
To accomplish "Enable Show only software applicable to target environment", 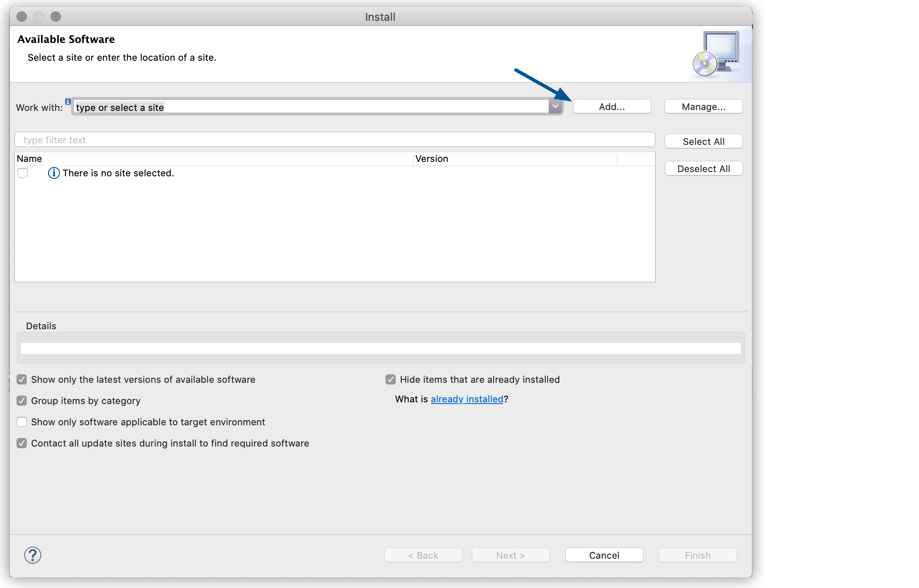I will pos(21,422).
